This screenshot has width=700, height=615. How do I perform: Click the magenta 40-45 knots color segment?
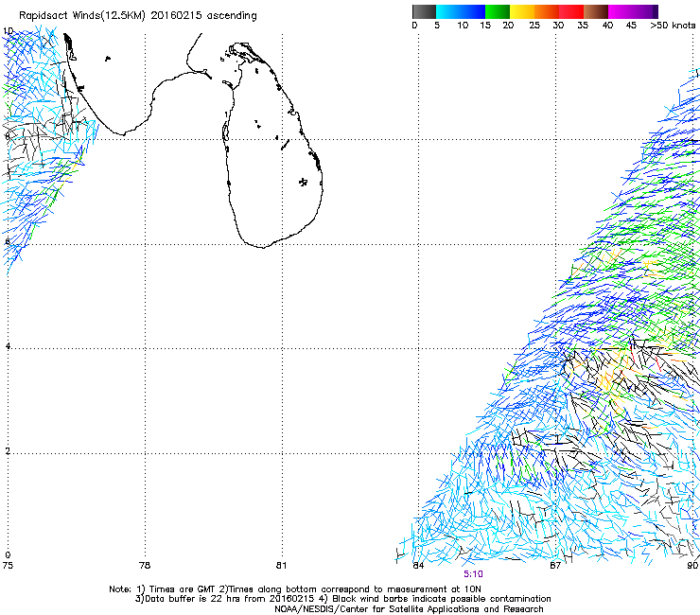(x=621, y=11)
